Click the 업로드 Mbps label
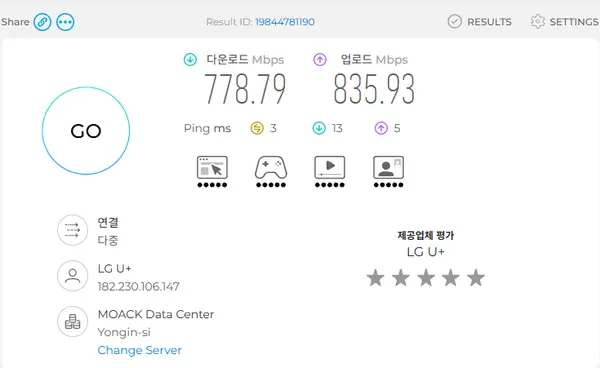This screenshot has height=368, width=600. (x=374, y=60)
